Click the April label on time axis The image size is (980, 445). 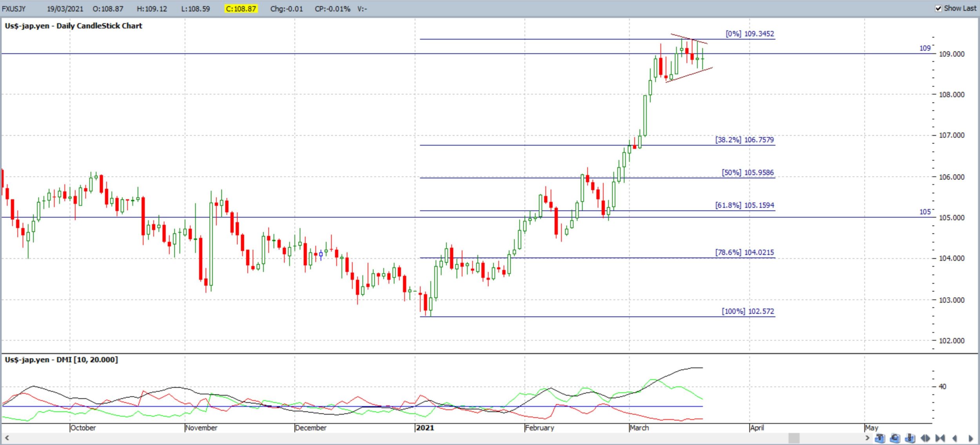tap(757, 428)
